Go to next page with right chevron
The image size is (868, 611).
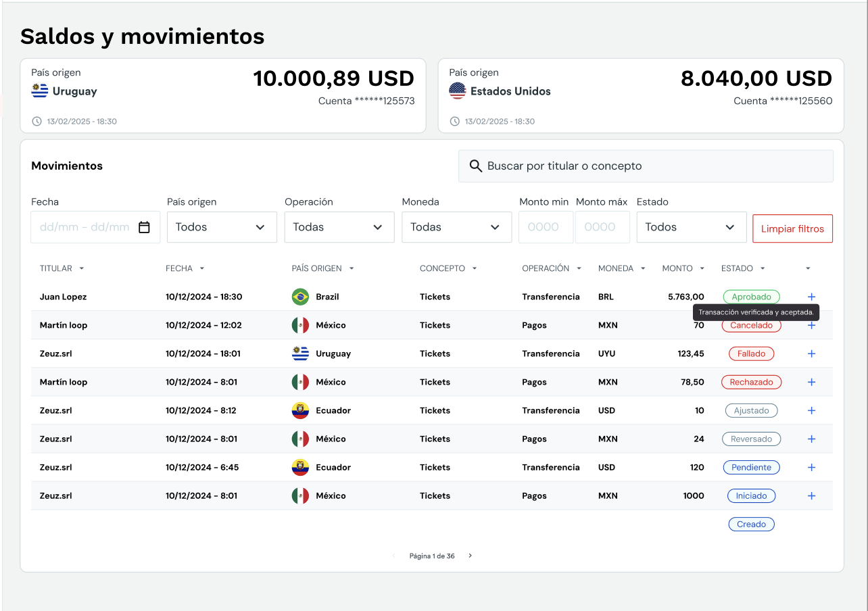pyautogui.click(x=471, y=556)
